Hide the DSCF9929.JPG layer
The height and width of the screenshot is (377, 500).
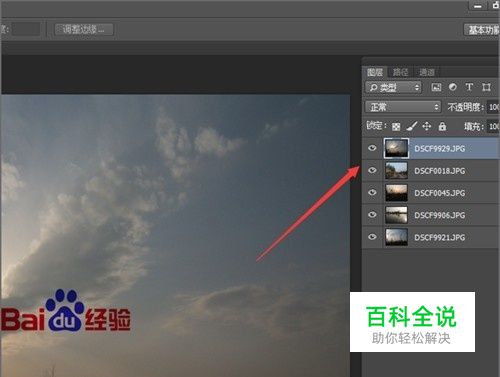(x=372, y=148)
